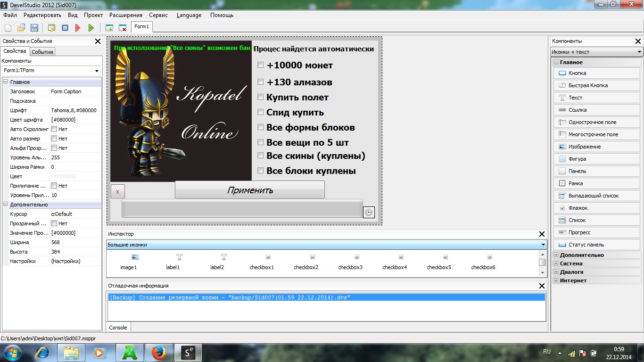Check the Все вещи по 5 шт checkbox
The image size is (644, 362).
260,142
